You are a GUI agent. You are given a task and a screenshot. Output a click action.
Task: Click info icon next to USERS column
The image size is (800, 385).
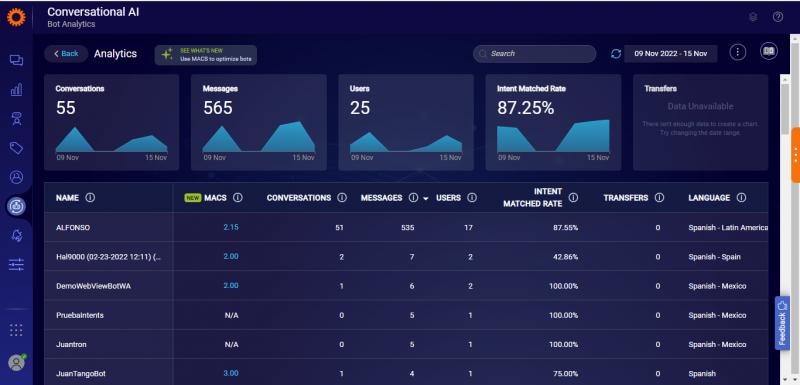pos(472,197)
